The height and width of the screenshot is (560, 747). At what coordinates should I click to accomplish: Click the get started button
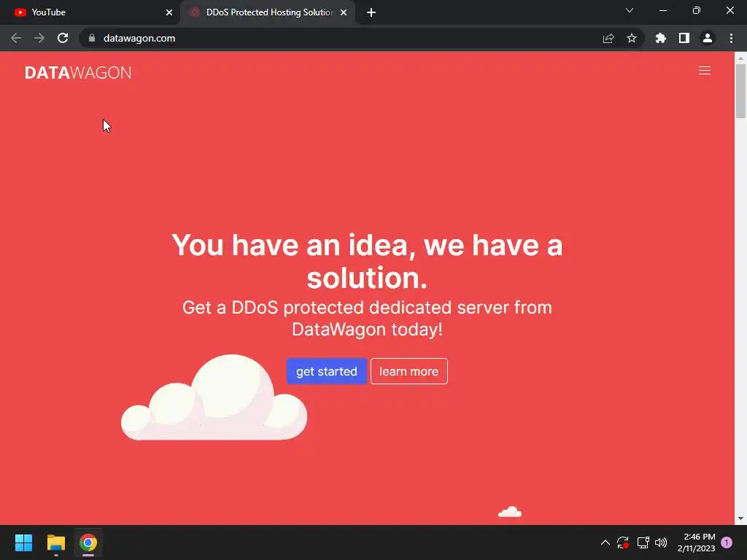point(326,371)
